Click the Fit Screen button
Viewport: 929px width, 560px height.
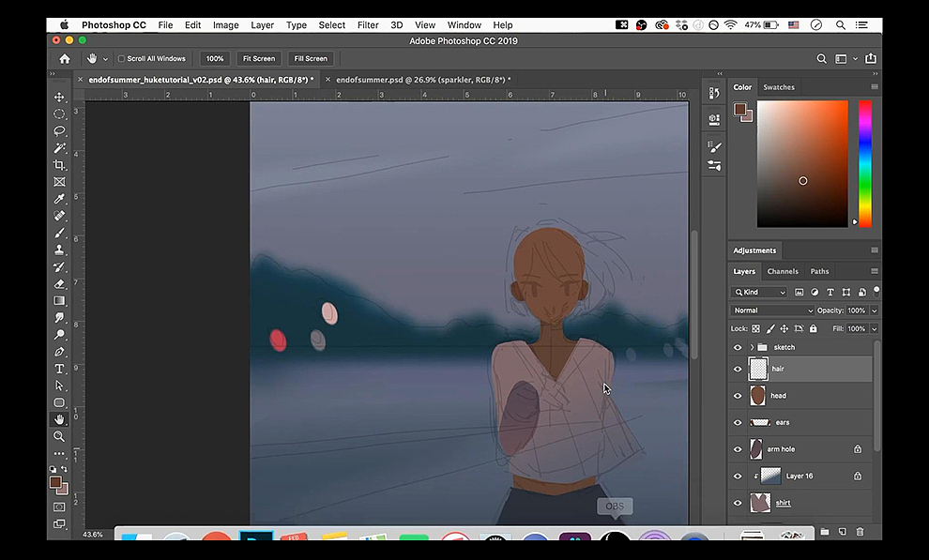[x=258, y=58]
